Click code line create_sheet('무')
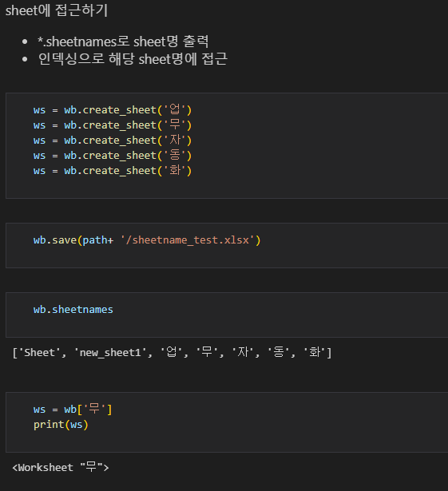Image resolution: width=448 pixels, height=491 pixels. [113, 125]
